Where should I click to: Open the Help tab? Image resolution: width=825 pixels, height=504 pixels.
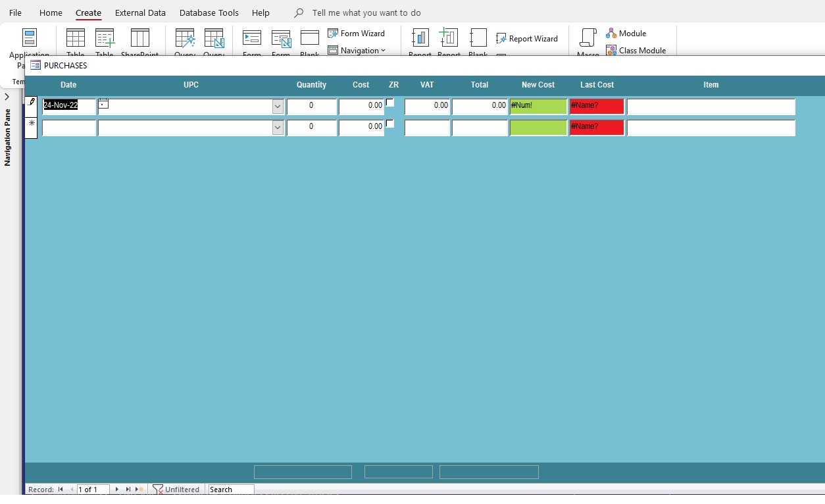261,13
